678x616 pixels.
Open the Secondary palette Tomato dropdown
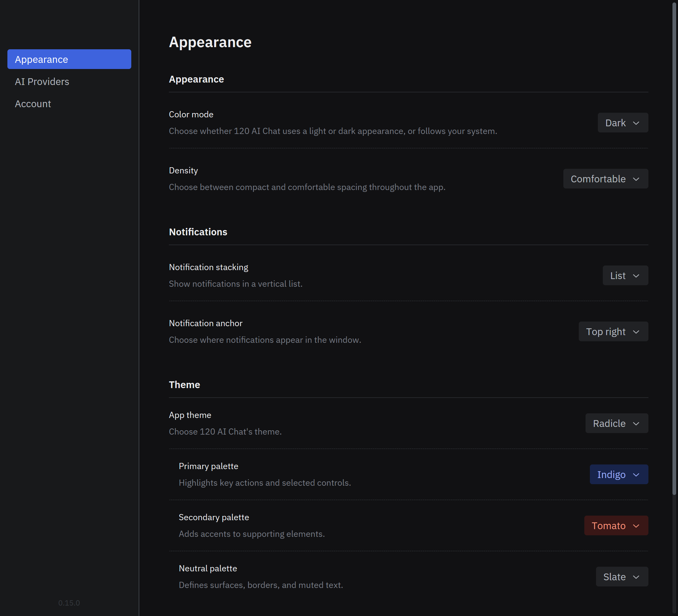(x=616, y=525)
